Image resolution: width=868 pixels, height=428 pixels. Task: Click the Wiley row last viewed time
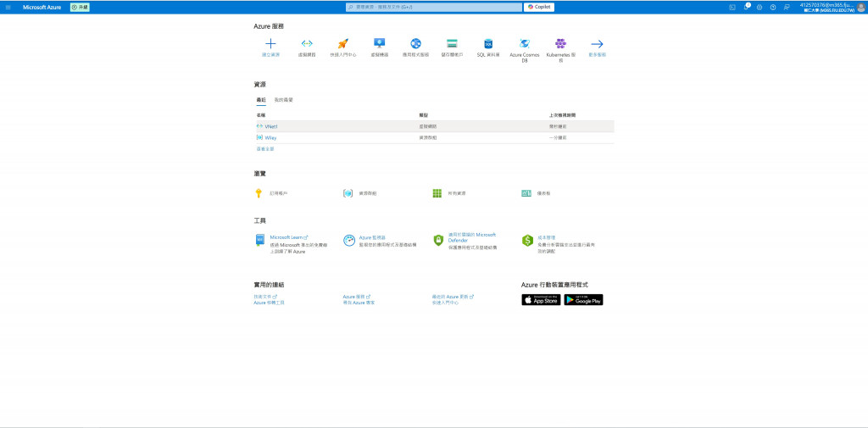[x=558, y=137]
